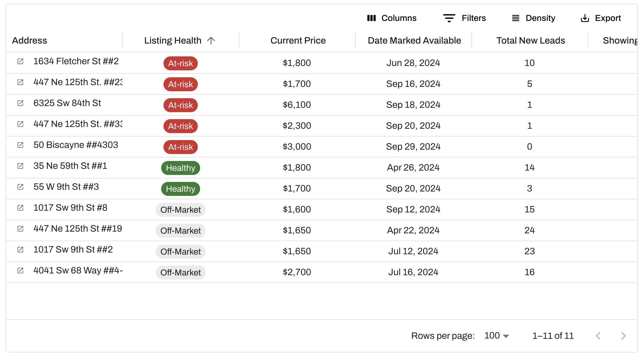
Task: Select address 35 Ne 59th St ##1
Action: tap(70, 166)
